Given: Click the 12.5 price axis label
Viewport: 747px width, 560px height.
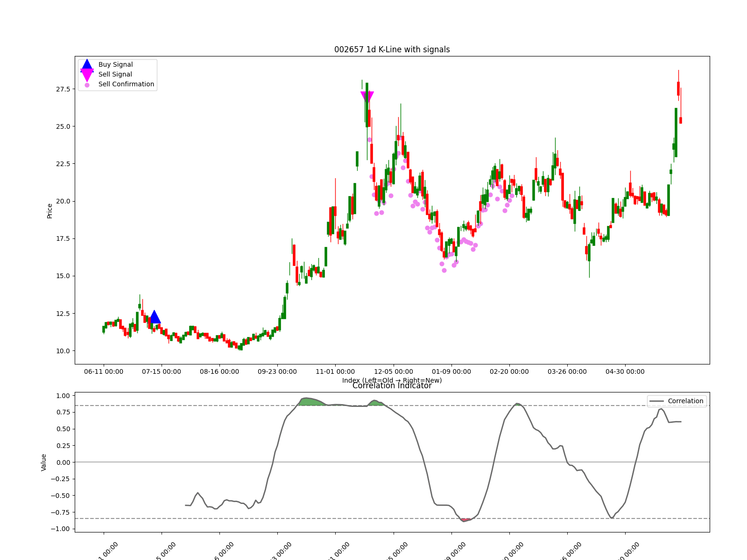Looking at the screenshot, I should click(63, 314).
